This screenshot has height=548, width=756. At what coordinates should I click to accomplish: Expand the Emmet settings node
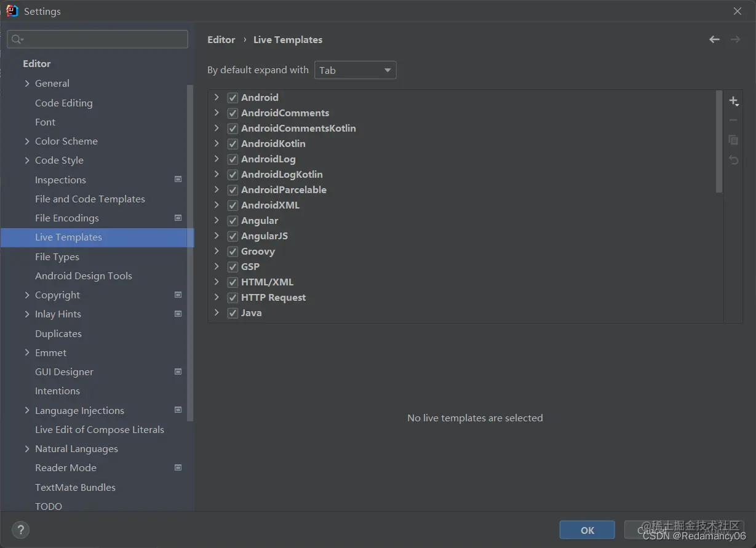point(27,352)
